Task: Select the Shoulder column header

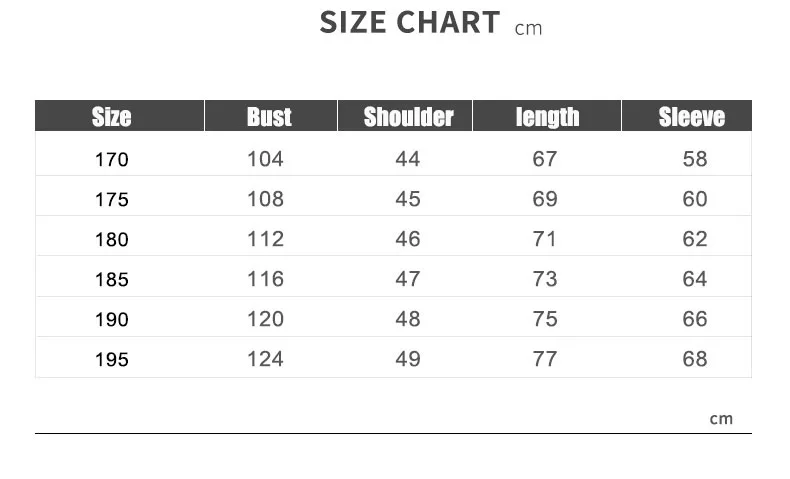Action: pyautogui.click(x=405, y=116)
